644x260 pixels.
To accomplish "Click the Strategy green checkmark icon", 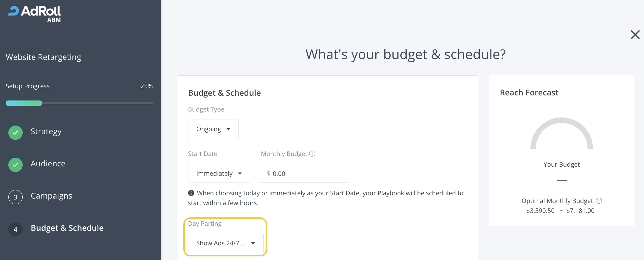I will coord(16,133).
